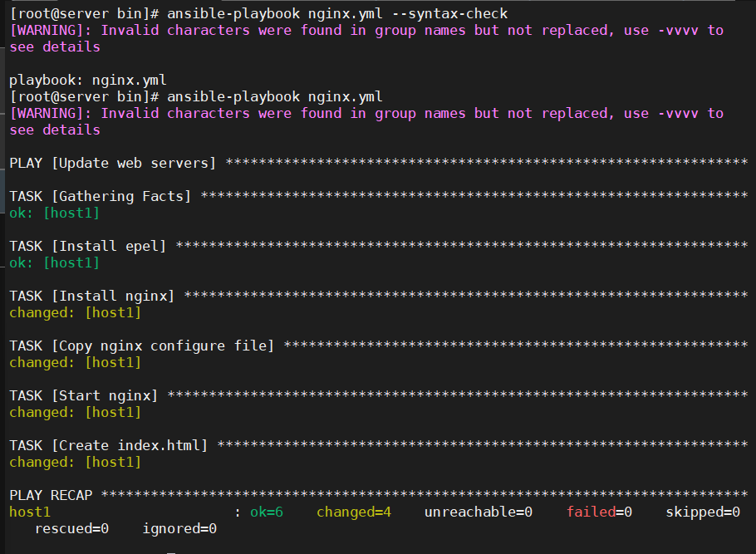Click the 'rescued=0' recap value
The height and width of the screenshot is (554, 756).
71,528
